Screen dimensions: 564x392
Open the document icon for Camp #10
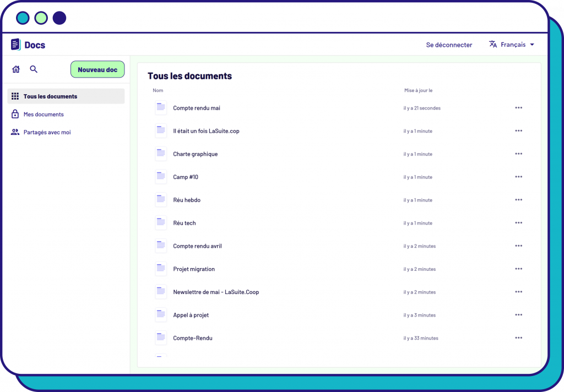point(161,177)
